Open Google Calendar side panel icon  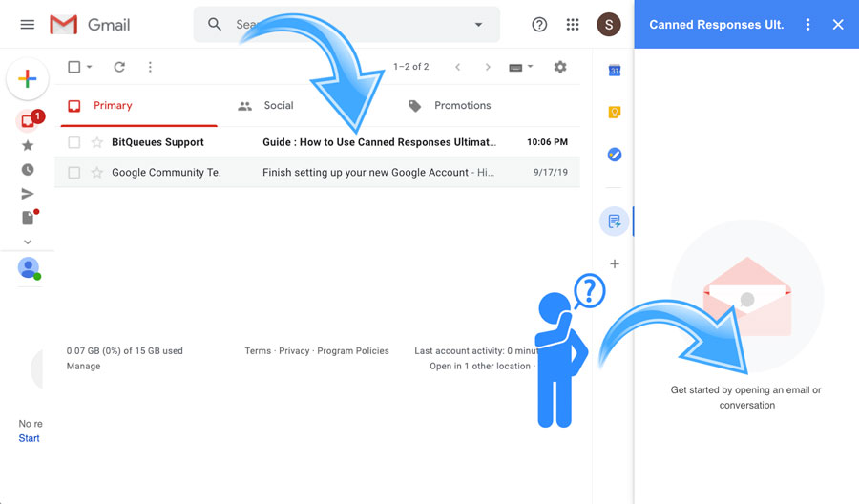coord(615,71)
